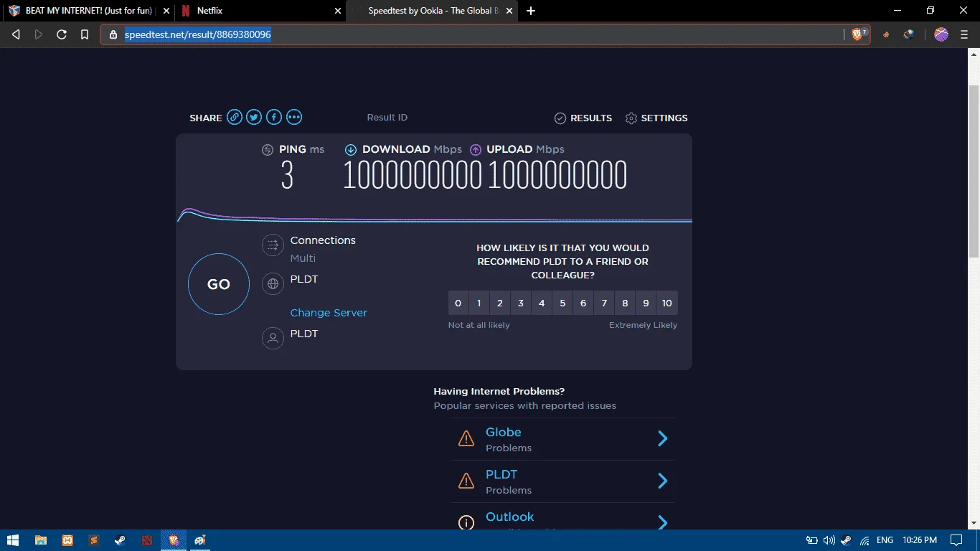This screenshot has width=980, height=551.
Task: Open the PLDT service status link
Action: 501,474
